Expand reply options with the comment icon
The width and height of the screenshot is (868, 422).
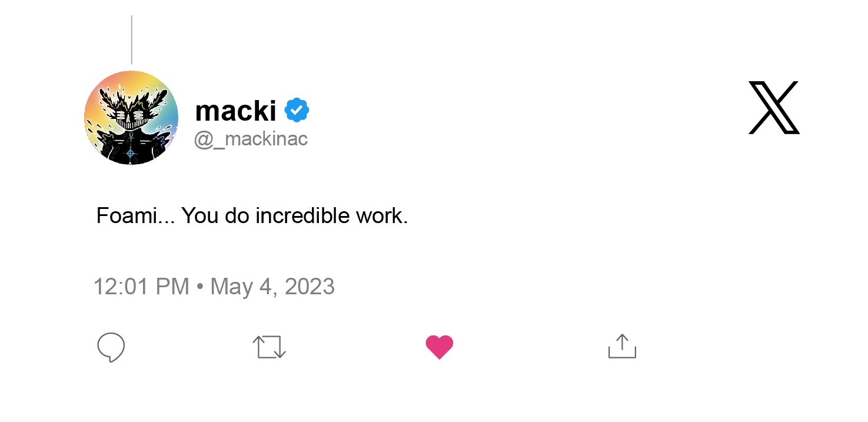[x=111, y=347]
